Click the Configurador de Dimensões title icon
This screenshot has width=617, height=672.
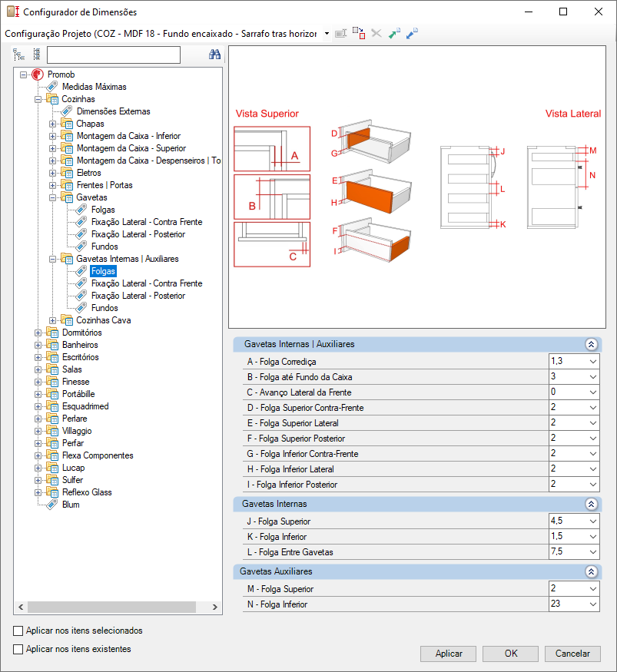13,12
